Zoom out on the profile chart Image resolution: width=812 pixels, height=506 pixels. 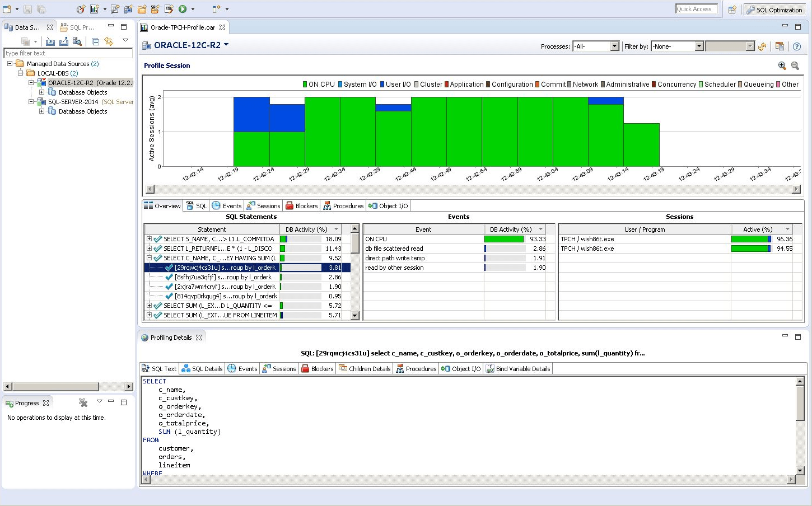pyautogui.click(x=795, y=65)
